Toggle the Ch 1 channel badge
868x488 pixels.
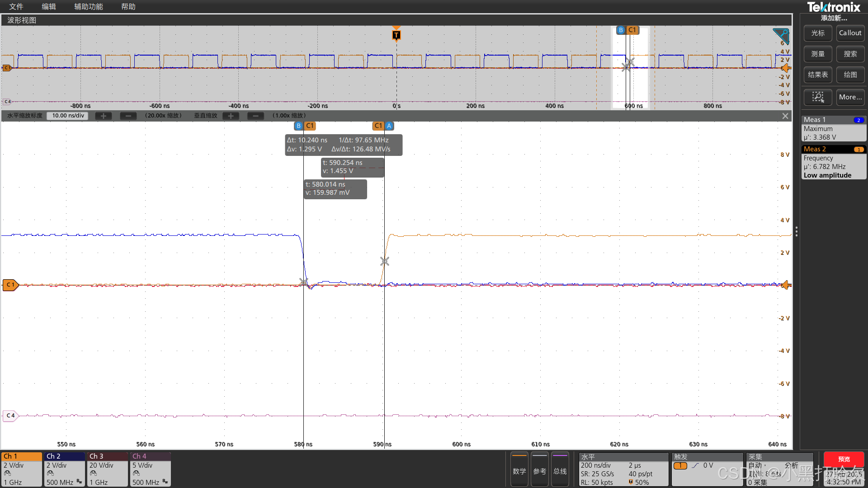pos(21,469)
